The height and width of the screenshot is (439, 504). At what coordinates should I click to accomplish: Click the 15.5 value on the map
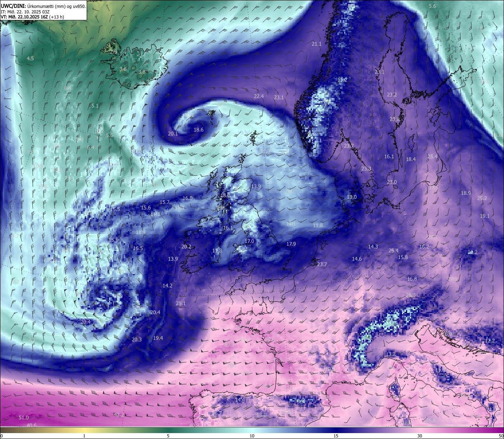click(x=115, y=209)
